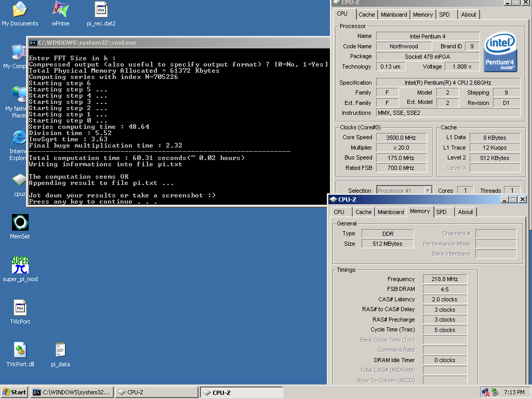532x399 pixels.
Task: Click the FSB:DRAM 4:5 ratio field
Action: coord(445,289)
